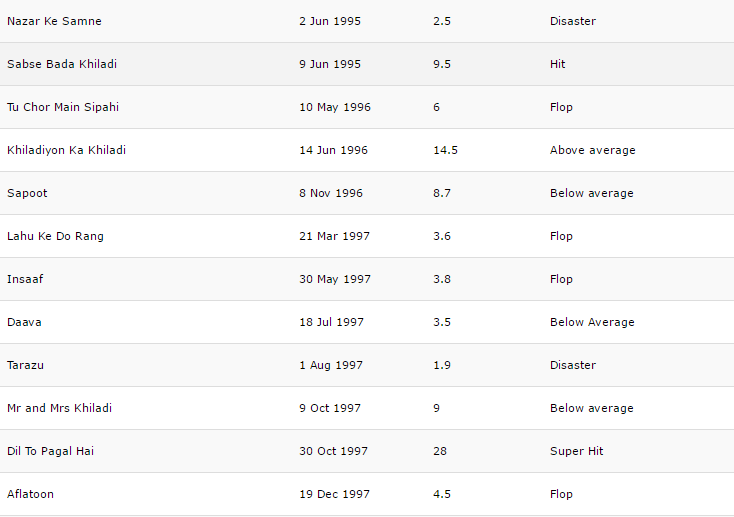The image size is (734, 517).
Task: Click the film title Nazar Ke Samne
Action: [x=54, y=21]
